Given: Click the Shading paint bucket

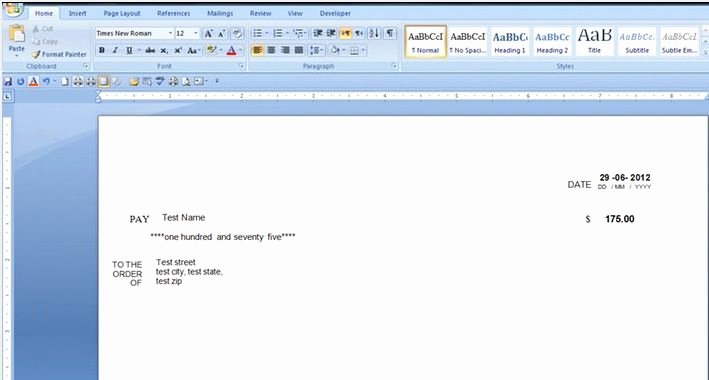Looking at the screenshot, I should 335,50.
